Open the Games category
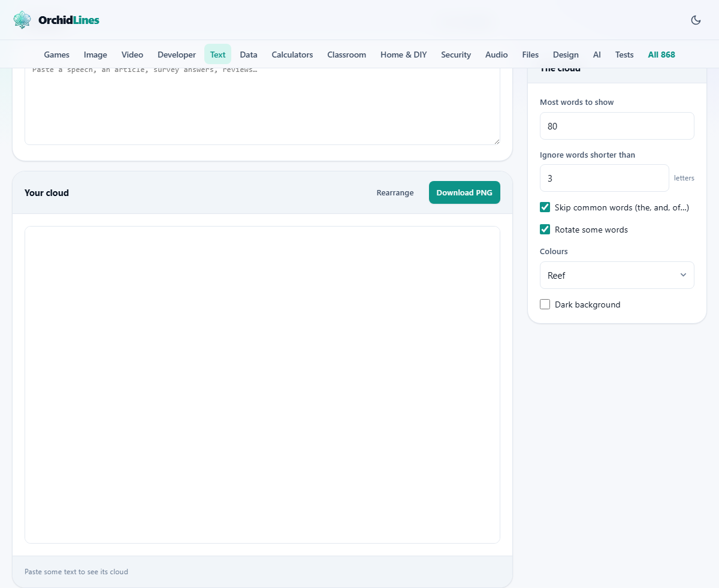719x588 pixels. tap(57, 55)
